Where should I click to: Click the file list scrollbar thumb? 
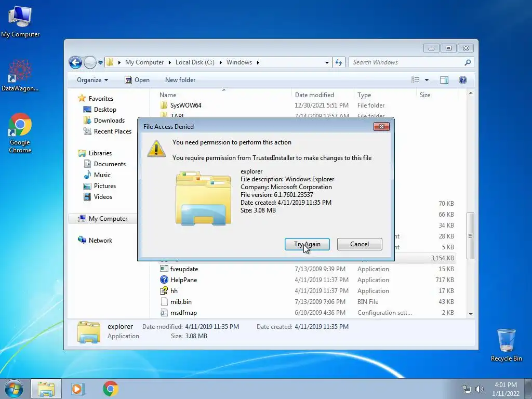(470, 236)
